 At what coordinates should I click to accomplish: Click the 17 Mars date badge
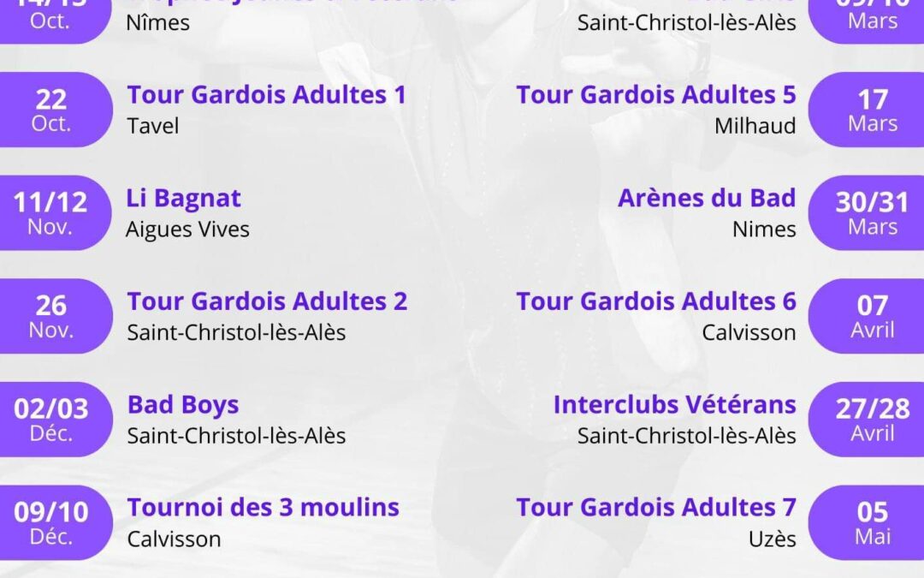(x=866, y=110)
